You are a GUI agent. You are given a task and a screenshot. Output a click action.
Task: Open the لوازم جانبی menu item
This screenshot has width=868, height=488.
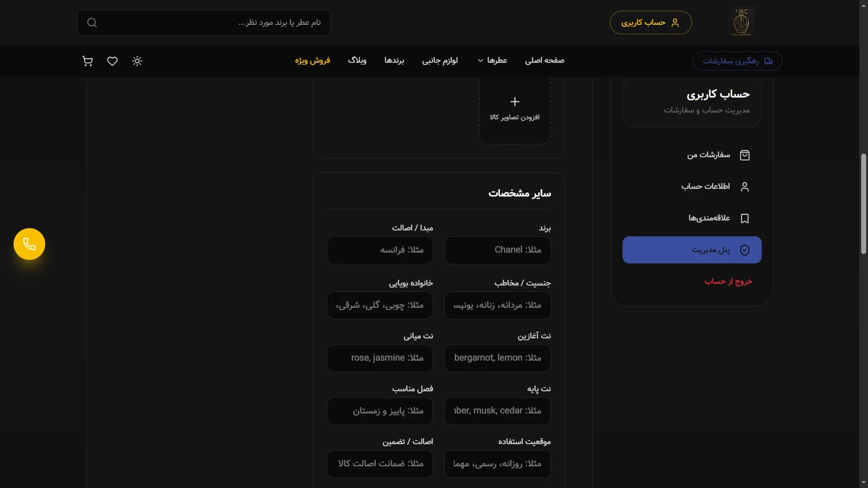coord(440,61)
